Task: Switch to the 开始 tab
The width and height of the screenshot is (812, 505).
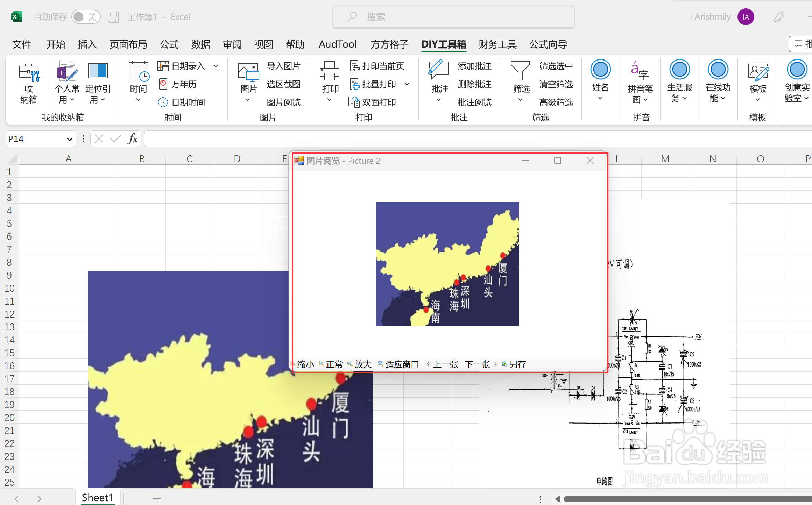Action: [56, 44]
